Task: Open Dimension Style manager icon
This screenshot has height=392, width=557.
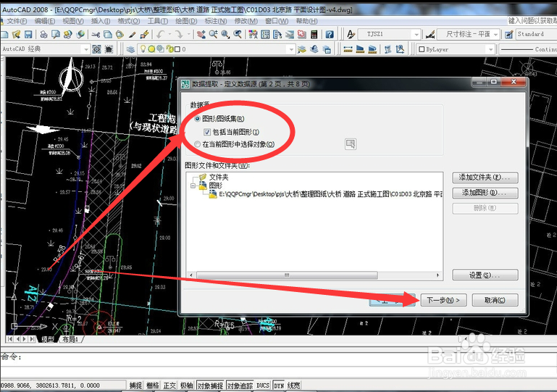Action: 430,35
